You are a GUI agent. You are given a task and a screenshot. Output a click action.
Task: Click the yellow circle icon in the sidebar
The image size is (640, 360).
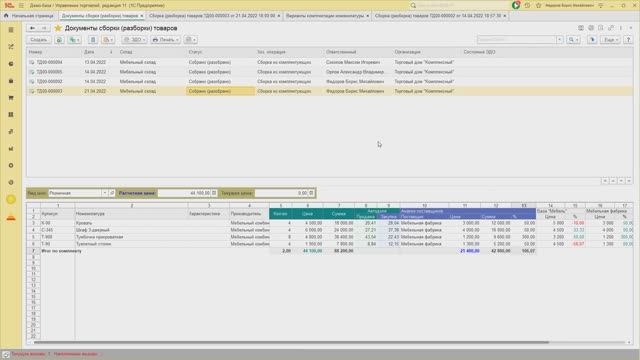click(11, 199)
